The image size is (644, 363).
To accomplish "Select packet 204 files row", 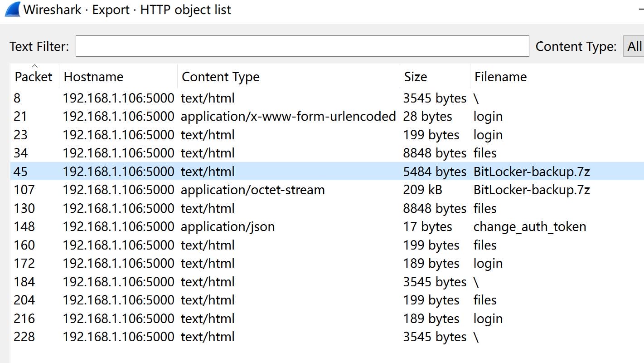I will (327, 300).
